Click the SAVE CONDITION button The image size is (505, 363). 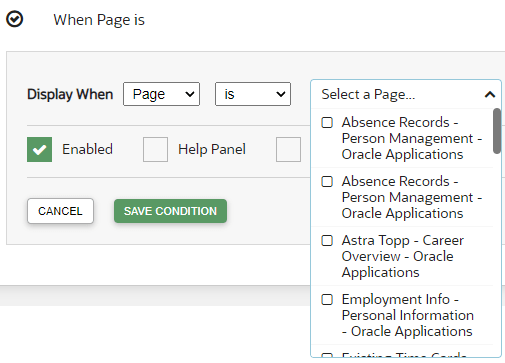click(x=170, y=211)
